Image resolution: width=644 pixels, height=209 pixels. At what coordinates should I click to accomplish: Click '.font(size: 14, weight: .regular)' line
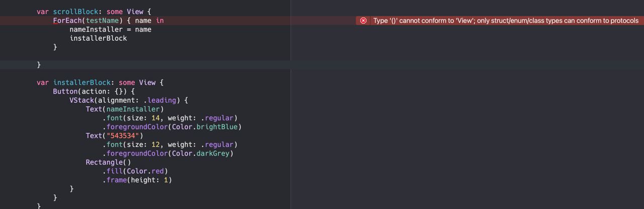point(170,118)
